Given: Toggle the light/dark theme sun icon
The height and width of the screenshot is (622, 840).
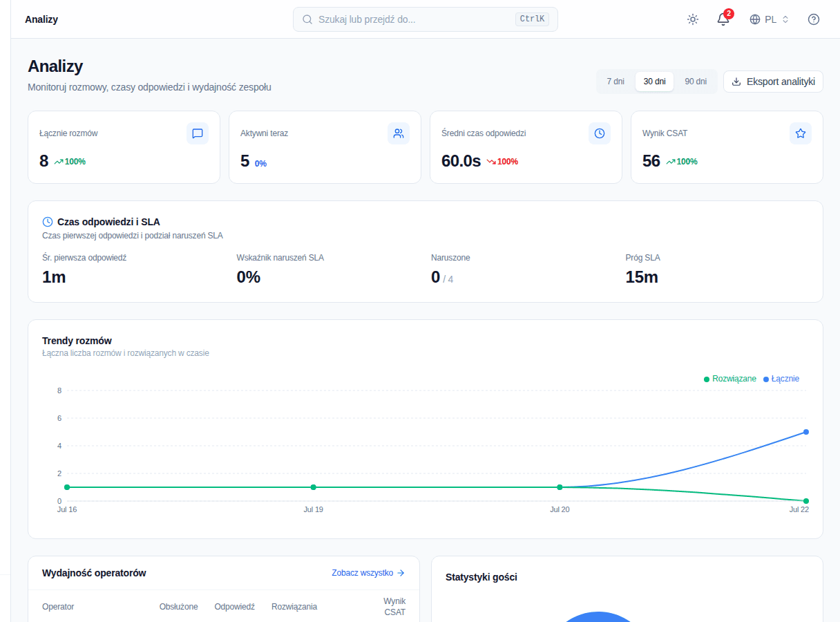Looking at the screenshot, I should [x=693, y=19].
